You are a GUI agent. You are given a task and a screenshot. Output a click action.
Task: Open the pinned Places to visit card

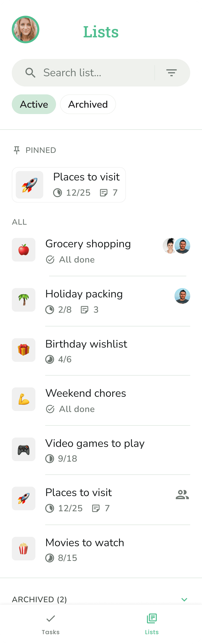point(69,185)
